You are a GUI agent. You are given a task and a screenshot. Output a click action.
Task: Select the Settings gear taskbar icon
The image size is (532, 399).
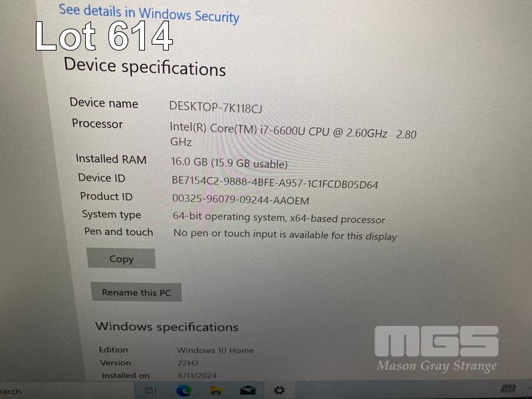(x=279, y=390)
